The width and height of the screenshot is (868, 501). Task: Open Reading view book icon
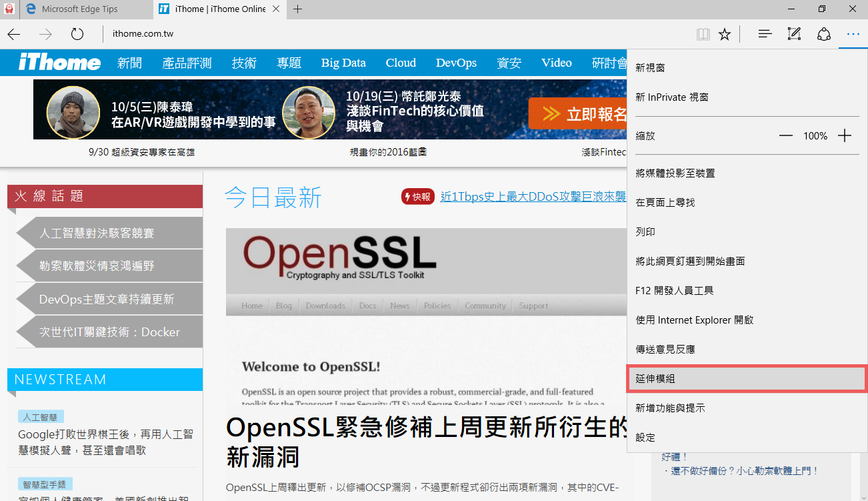tap(703, 34)
